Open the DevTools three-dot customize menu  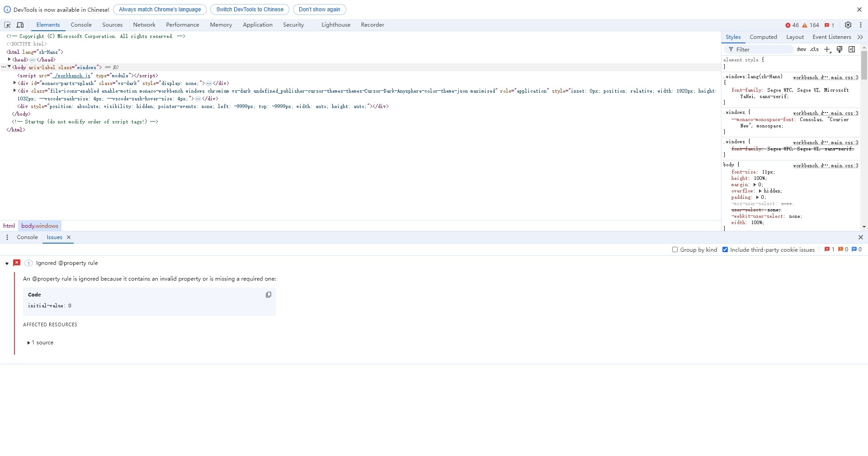point(861,25)
